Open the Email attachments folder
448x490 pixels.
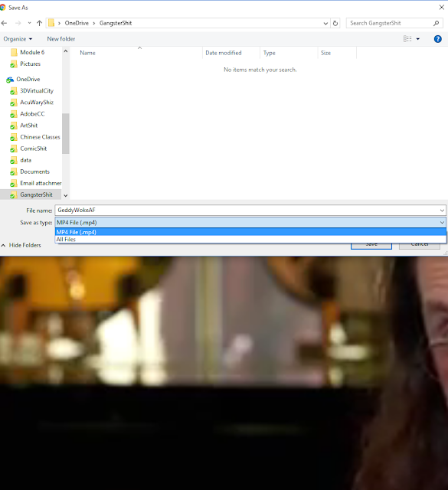click(41, 184)
